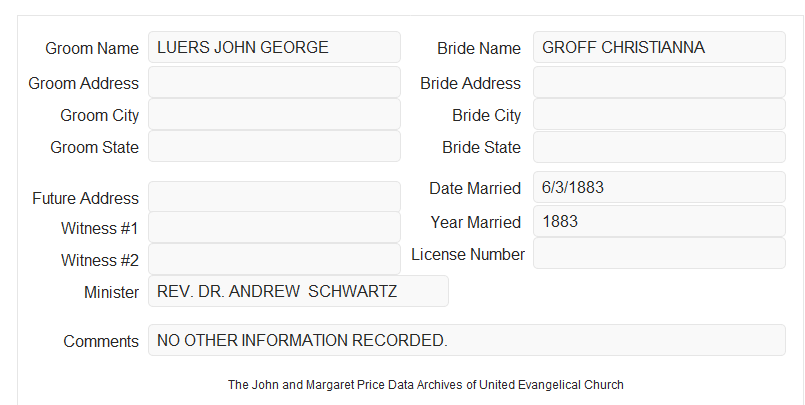Screen dimensions: 805x405
Task: Focus the empty Witness #2 field
Action: (274, 259)
